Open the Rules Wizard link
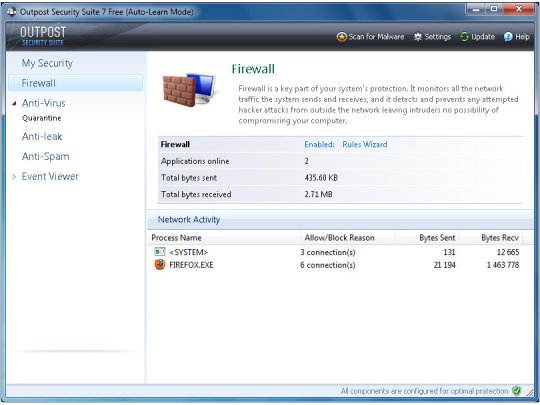The image size is (540, 405). (365, 144)
